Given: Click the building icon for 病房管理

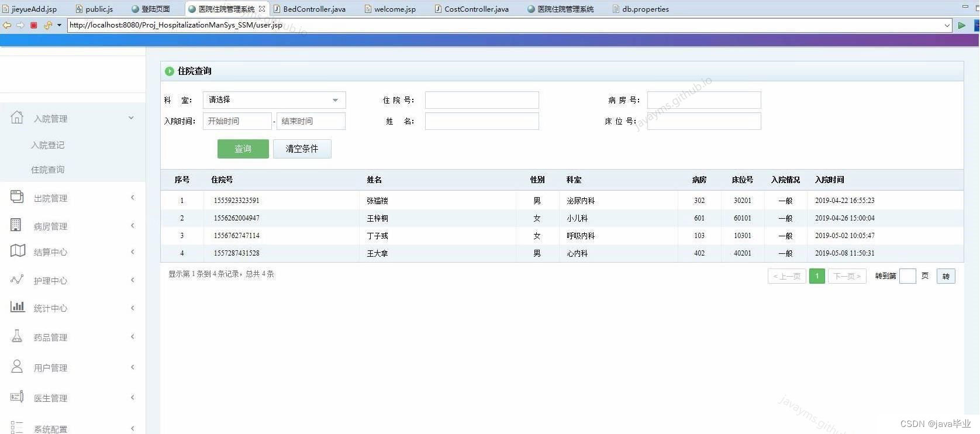Looking at the screenshot, I should pos(16,225).
